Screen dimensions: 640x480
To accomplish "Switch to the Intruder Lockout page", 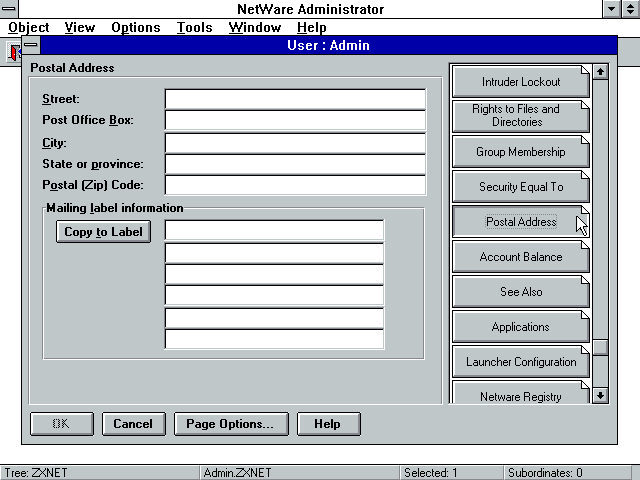I will [520, 82].
